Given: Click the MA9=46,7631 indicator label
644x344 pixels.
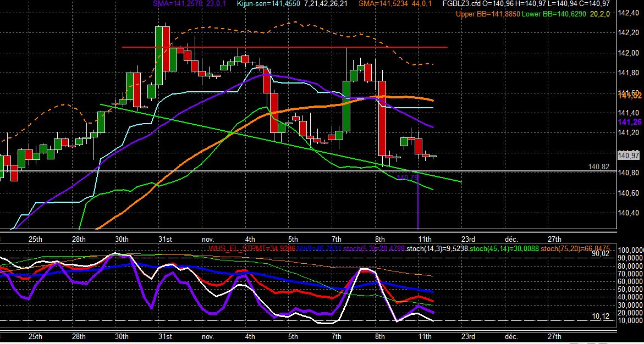Looking at the screenshot, I should coord(318,248).
